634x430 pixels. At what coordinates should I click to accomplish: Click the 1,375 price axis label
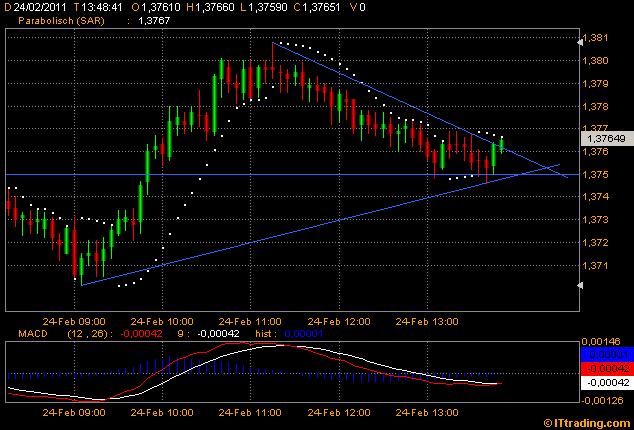tap(596, 175)
